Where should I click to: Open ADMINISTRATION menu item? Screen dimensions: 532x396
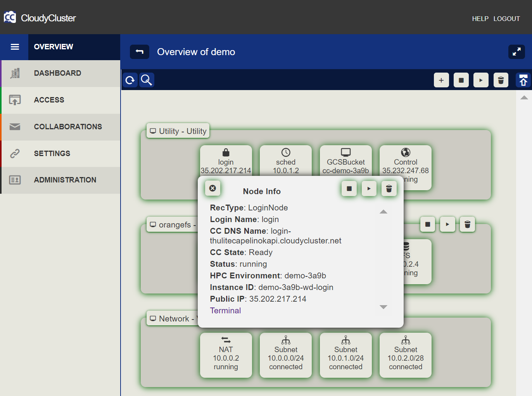(x=65, y=180)
